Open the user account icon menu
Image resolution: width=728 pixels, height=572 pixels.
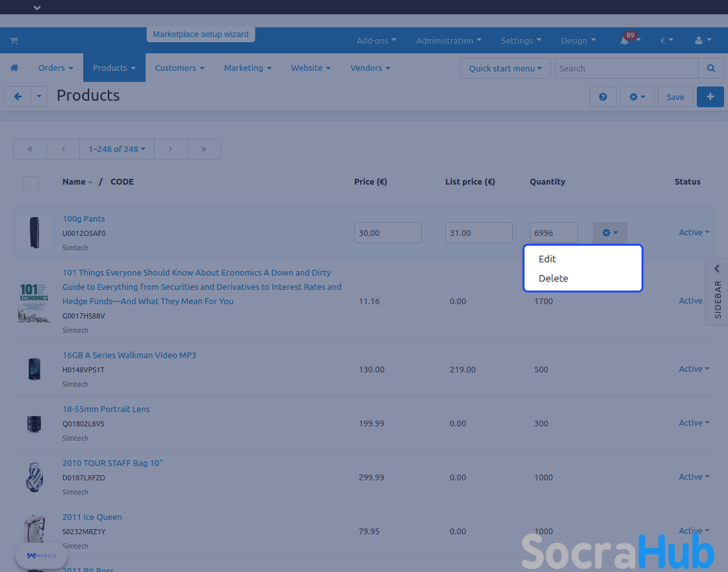702,40
